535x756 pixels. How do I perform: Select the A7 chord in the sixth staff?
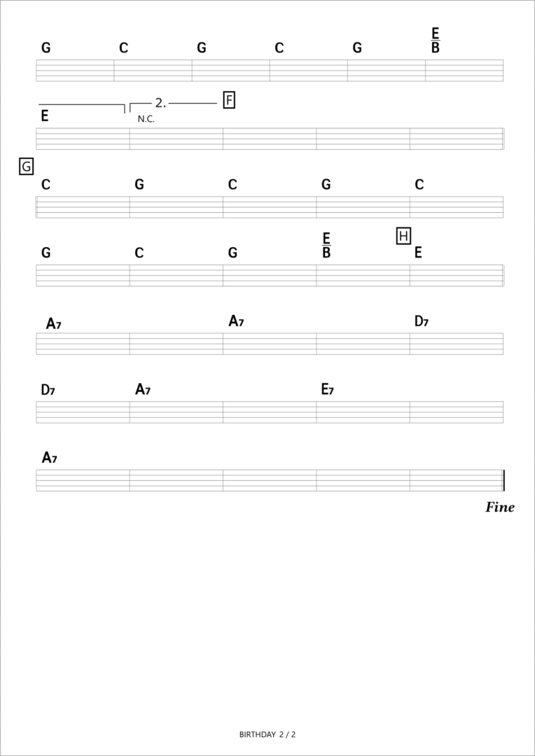point(142,390)
